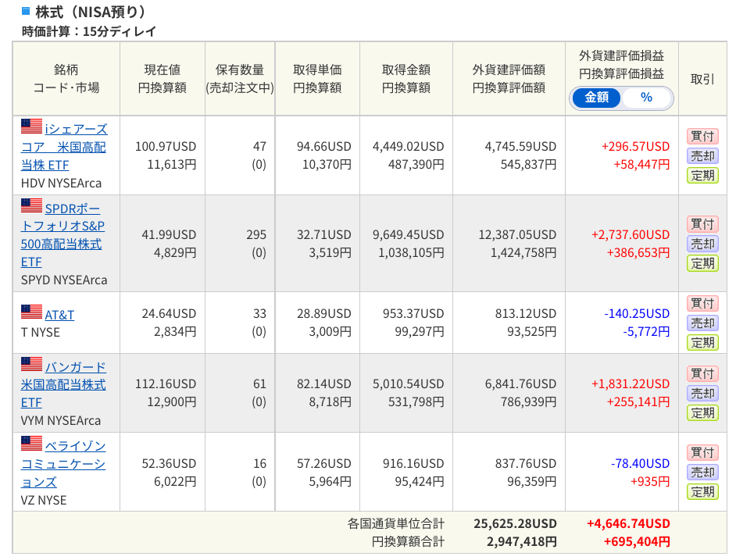Switch gain/loss display to %

coord(646,98)
